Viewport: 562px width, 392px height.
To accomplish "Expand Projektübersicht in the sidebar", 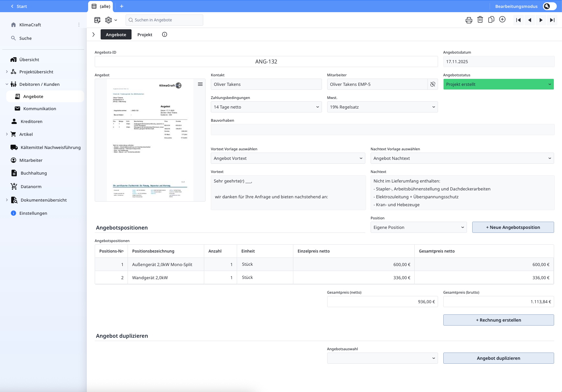I will pyautogui.click(x=7, y=72).
